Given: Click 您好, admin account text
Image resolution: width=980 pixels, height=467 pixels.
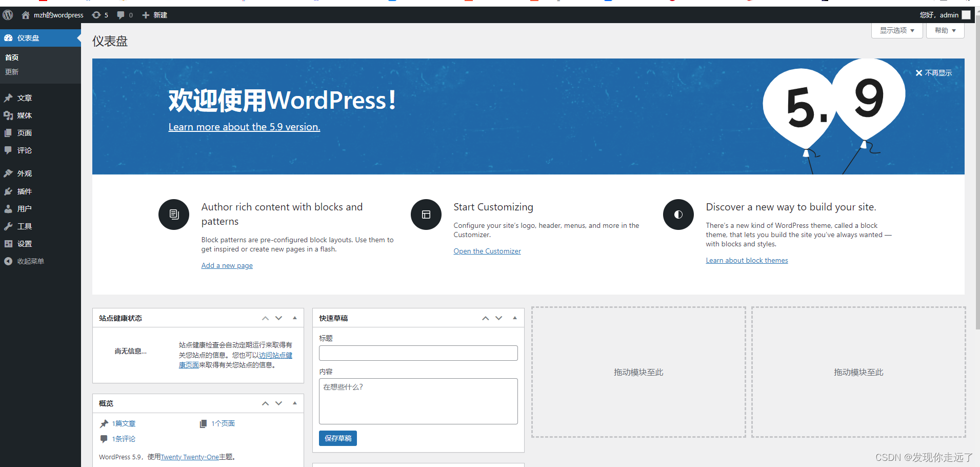Looking at the screenshot, I should pos(939,15).
